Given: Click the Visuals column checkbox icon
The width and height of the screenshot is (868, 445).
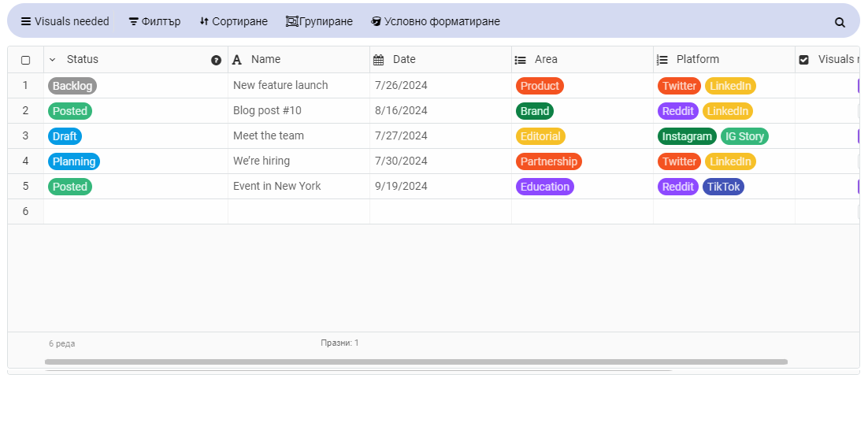Looking at the screenshot, I should point(803,60).
